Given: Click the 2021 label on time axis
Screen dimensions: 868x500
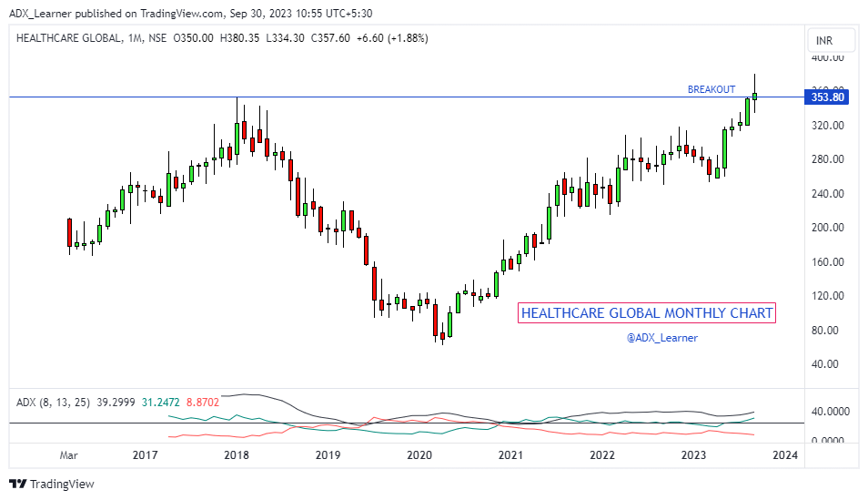Looking at the screenshot, I should coord(510,455).
